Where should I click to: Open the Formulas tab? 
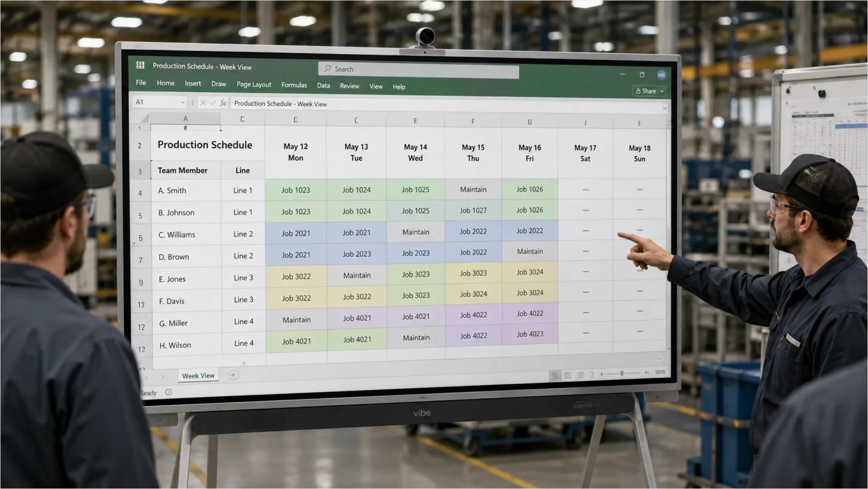click(x=294, y=85)
